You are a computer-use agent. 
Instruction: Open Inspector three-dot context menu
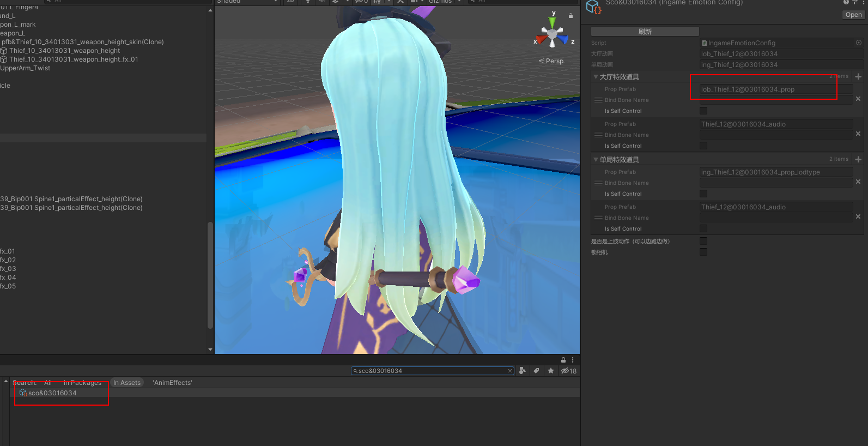click(864, 2)
